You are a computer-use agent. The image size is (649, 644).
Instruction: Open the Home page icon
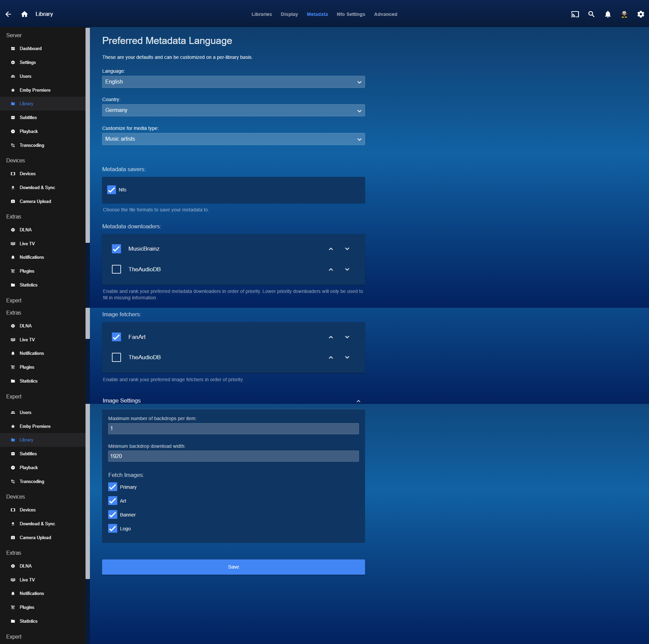pos(24,14)
